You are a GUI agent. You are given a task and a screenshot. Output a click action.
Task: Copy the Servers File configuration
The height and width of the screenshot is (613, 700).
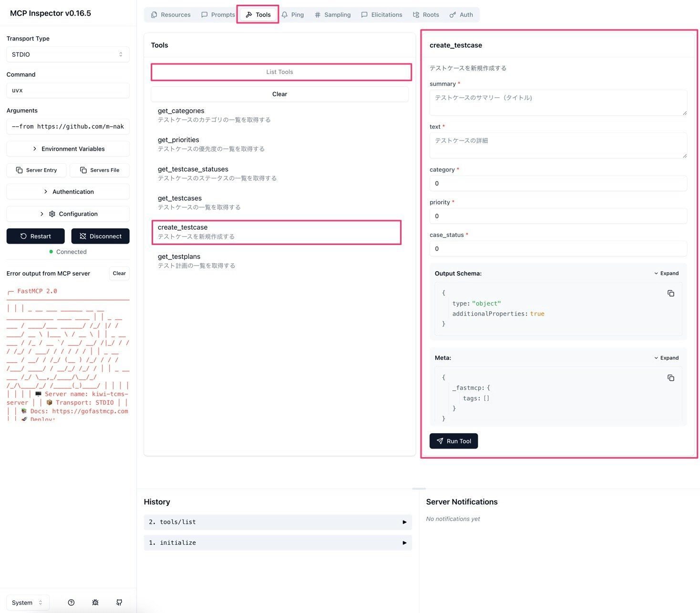pyautogui.click(x=100, y=170)
